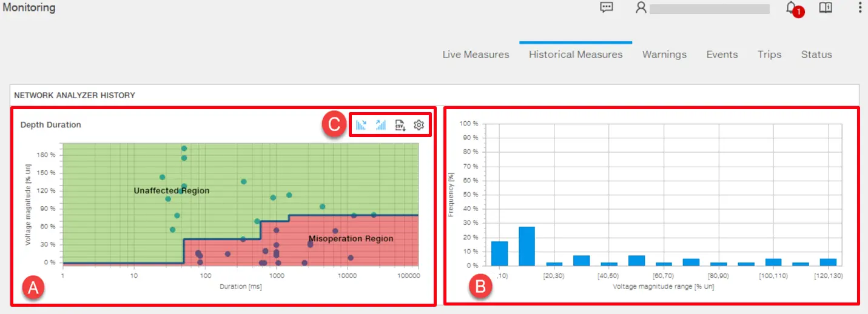
Task: Click the decreasing bar chart icon
Action: pyautogui.click(x=362, y=125)
